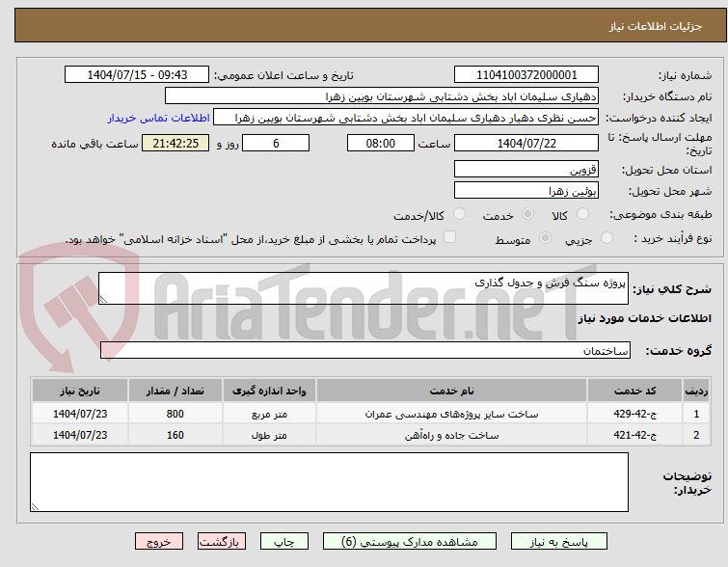This screenshot has width=728, height=567.
Task: Click the resize handle of buyer notes textarea
Action: [x=35, y=507]
